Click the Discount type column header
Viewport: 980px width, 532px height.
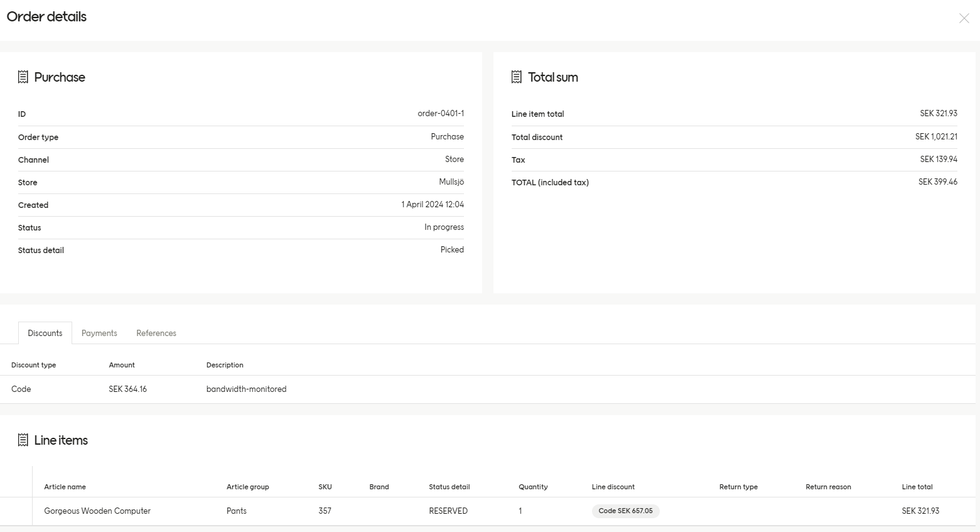click(34, 365)
